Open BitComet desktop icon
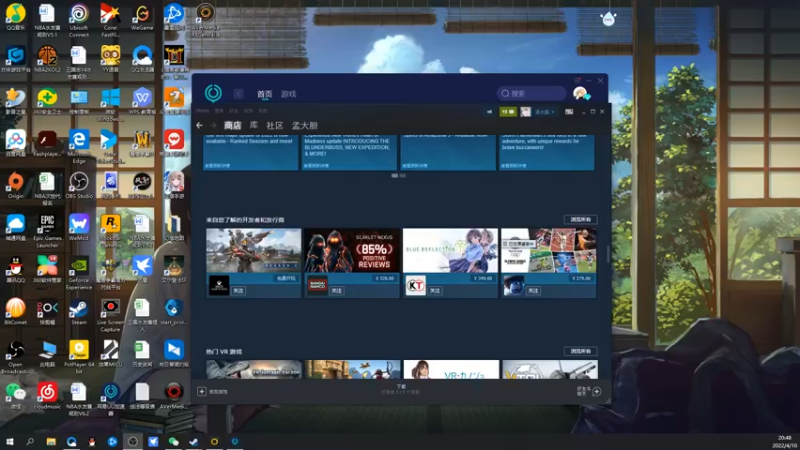The height and width of the screenshot is (450, 800). 15,312
